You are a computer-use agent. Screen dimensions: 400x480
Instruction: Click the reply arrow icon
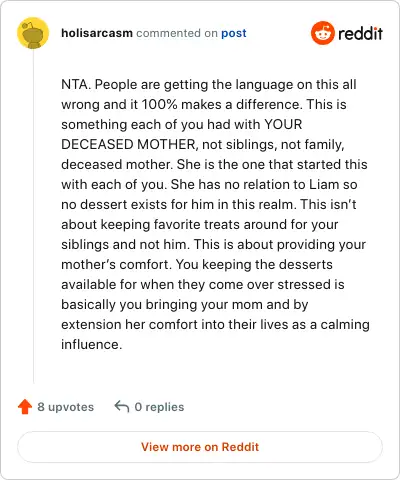point(122,407)
